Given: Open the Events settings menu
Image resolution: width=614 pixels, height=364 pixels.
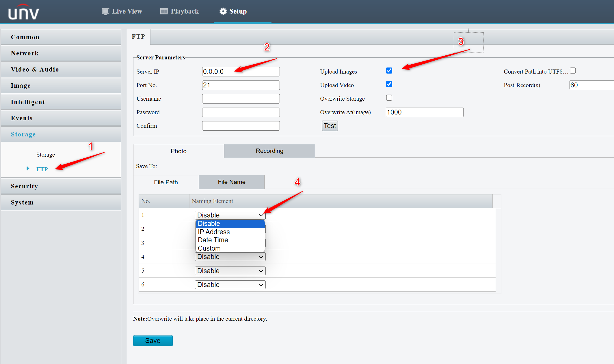Looking at the screenshot, I should coord(61,118).
